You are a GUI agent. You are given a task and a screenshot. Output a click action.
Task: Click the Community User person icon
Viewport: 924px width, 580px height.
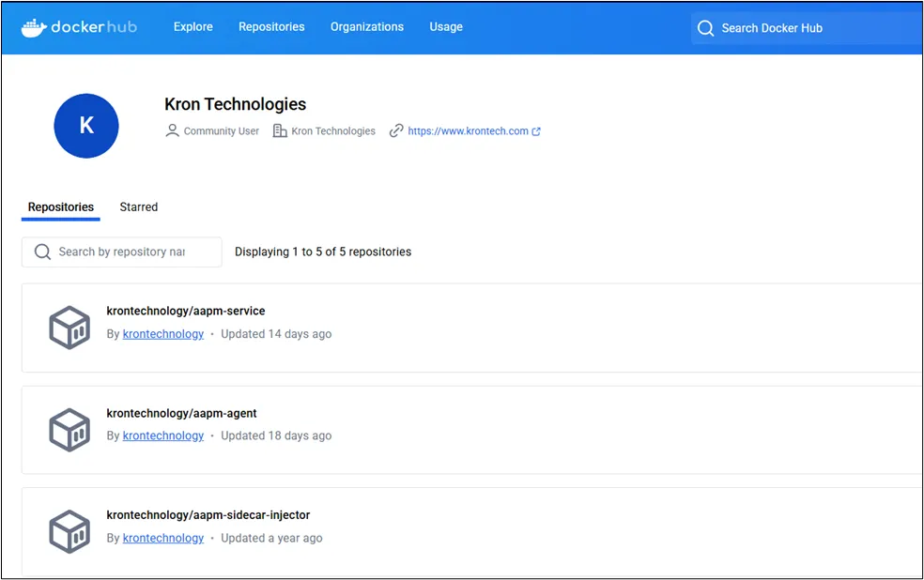[x=172, y=130]
